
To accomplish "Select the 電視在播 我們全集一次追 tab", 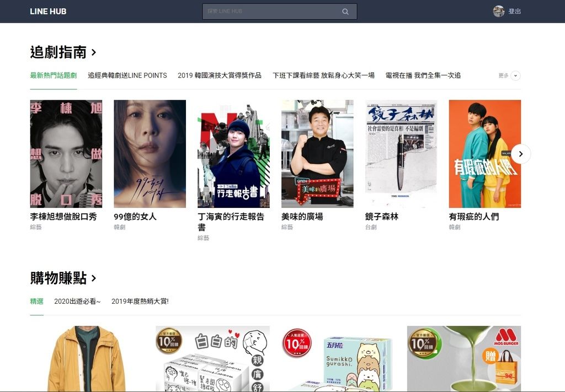I will (x=423, y=76).
